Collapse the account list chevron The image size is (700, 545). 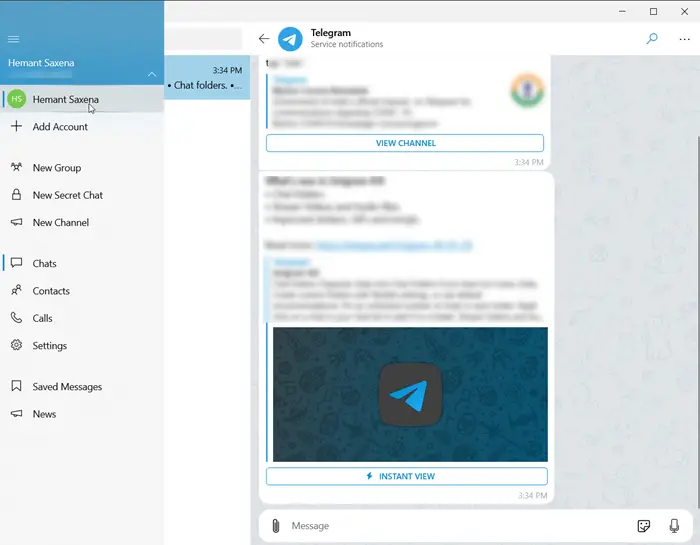click(152, 74)
